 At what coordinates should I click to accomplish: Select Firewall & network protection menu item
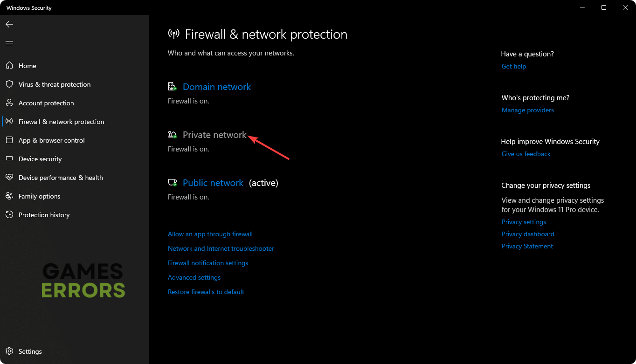tap(61, 122)
